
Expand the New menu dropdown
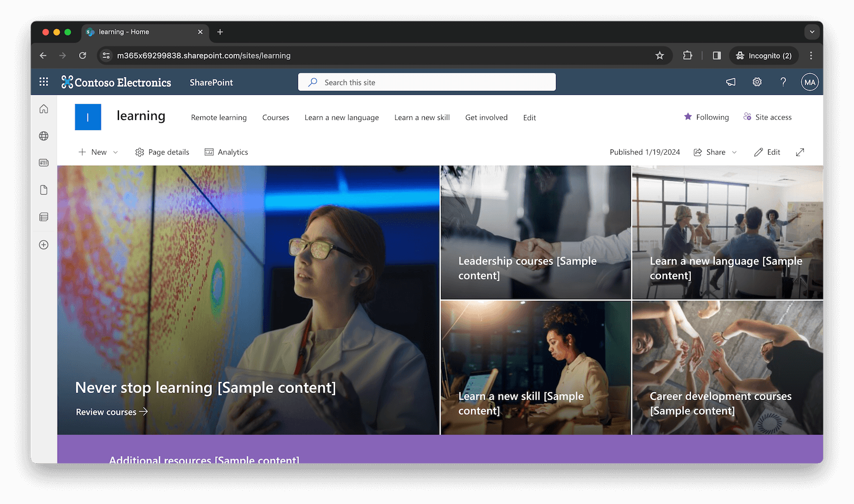coord(115,152)
